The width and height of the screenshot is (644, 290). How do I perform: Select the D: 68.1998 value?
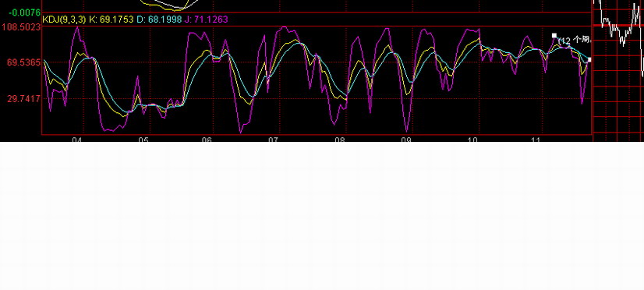coord(159,19)
